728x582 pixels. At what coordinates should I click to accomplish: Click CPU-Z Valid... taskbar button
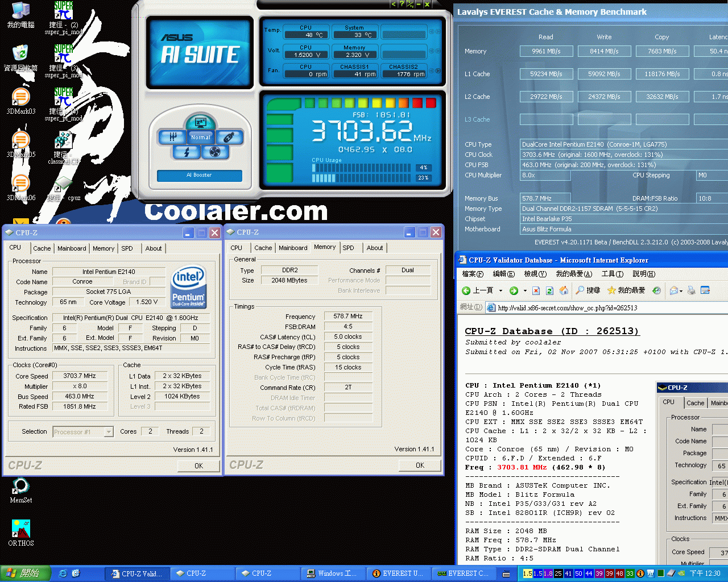click(x=139, y=573)
